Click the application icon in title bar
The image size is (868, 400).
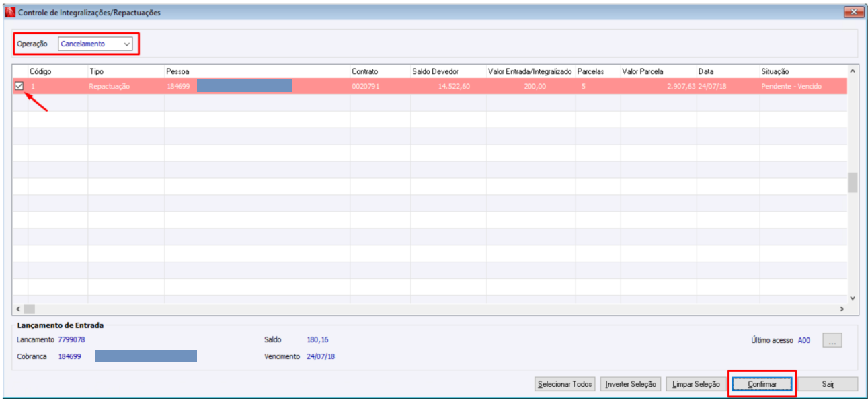[x=10, y=13]
